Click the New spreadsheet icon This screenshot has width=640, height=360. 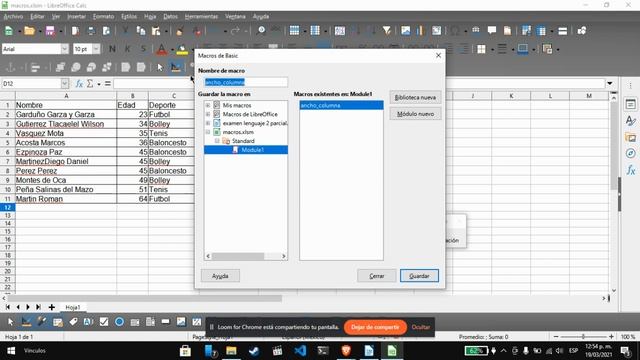coord(9,31)
